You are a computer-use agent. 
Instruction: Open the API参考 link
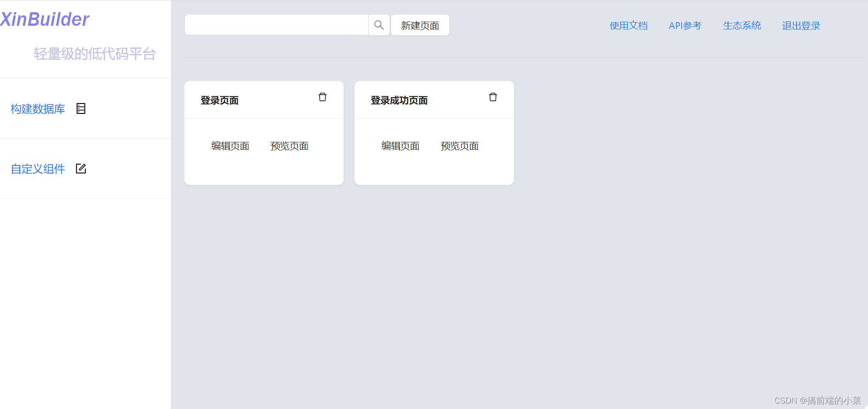(684, 26)
